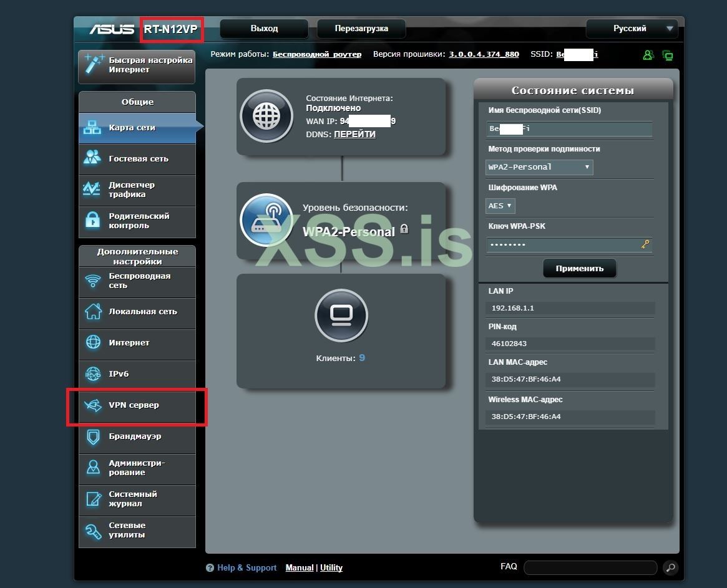Click the clients count number 9

(362, 358)
